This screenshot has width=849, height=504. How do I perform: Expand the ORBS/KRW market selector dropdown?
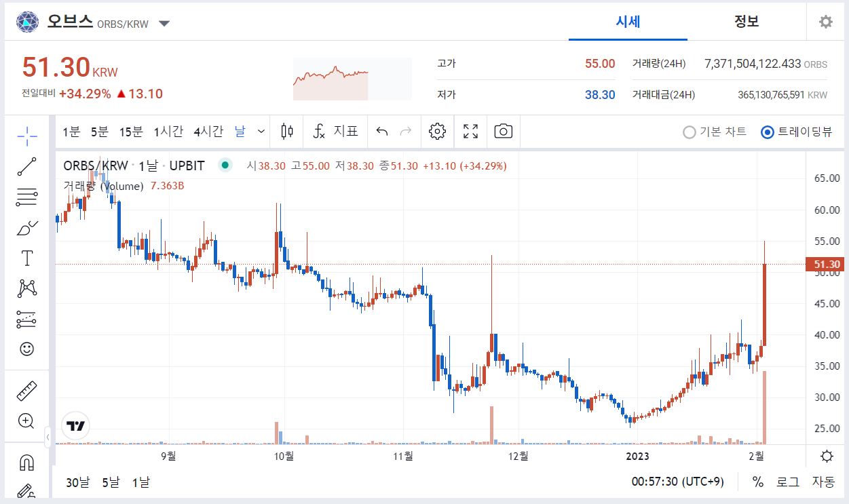[x=164, y=24]
